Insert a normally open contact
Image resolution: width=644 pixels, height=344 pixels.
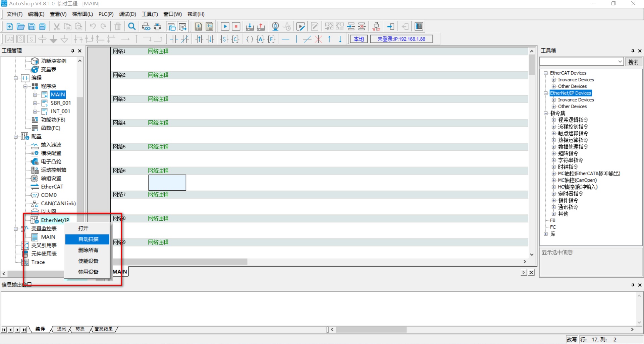tap(174, 39)
